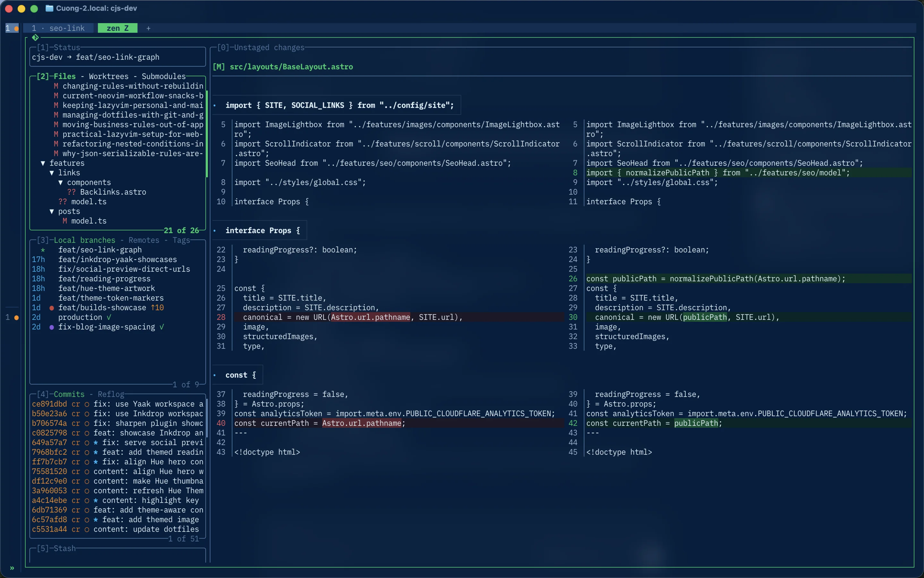Screen dimensions: 924x578
Task: Click the double chevron prompt at bottom left
Action: pyautogui.click(x=12, y=568)
